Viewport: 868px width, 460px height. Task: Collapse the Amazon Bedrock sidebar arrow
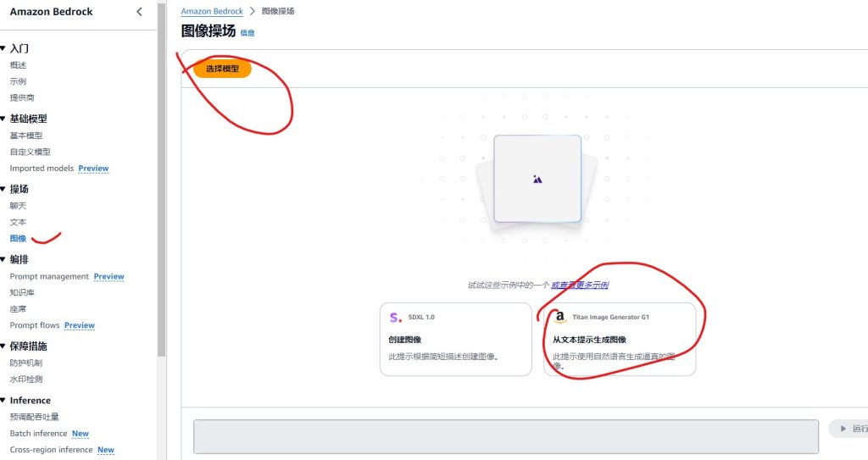click(140, 12)
